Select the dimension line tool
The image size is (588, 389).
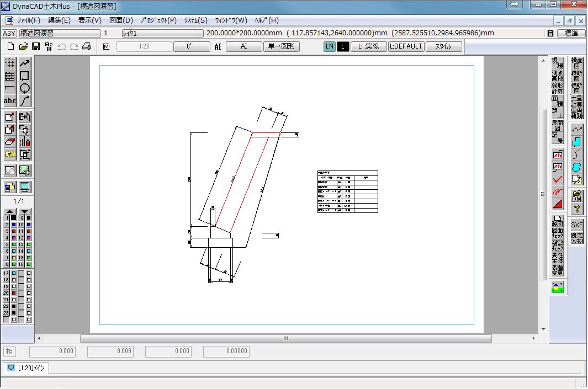[x=10, y=88]
